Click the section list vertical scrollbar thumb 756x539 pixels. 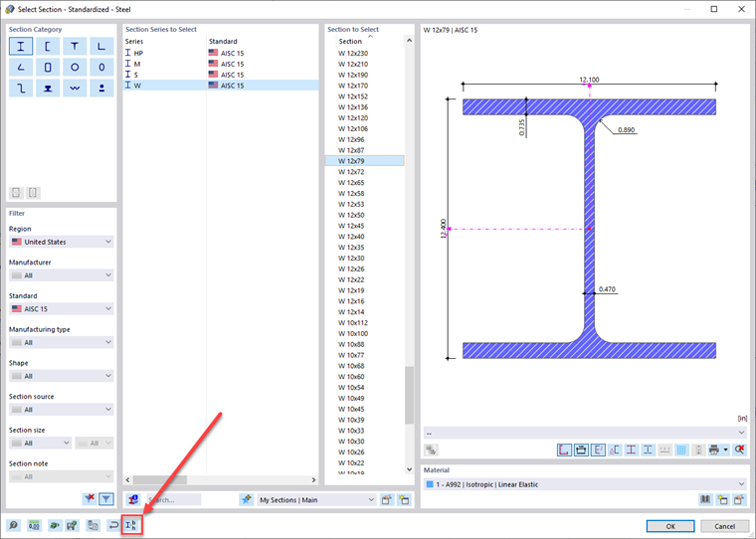409,395
